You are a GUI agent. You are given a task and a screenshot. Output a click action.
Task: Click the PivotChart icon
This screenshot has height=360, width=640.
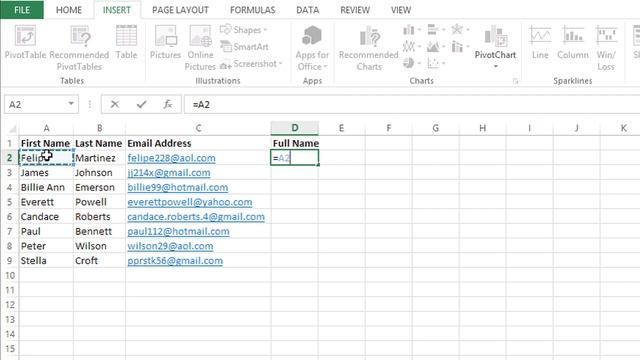tap(496, 36)
